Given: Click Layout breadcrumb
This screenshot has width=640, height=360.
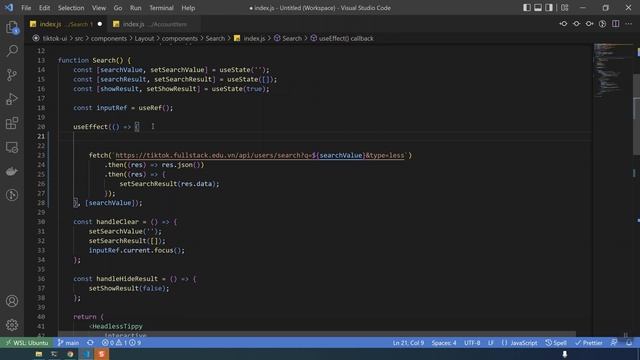Looking at the screenshot, I should coord(144,38).
